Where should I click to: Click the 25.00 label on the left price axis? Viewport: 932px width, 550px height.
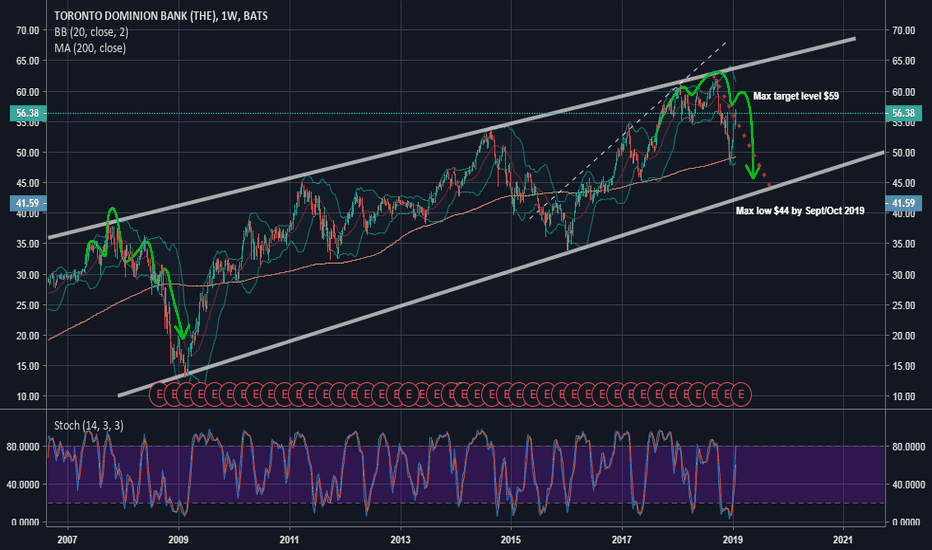(27, 305)
